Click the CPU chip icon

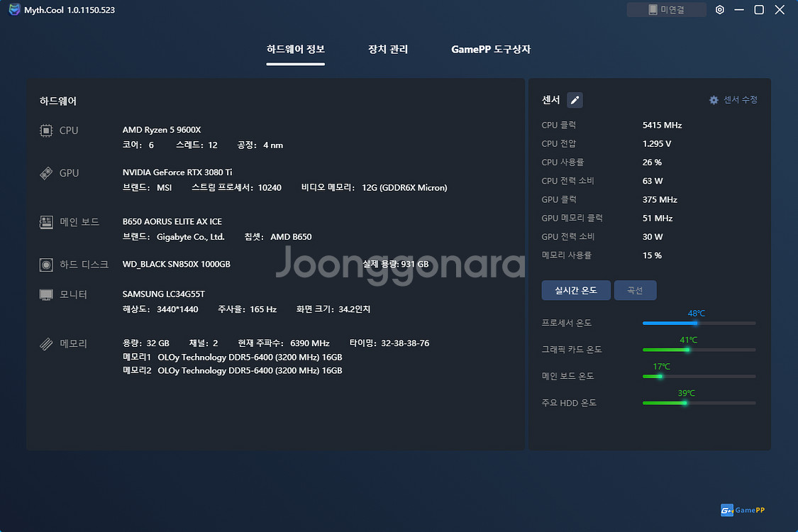pyautogui.click(x=46, y=131)
